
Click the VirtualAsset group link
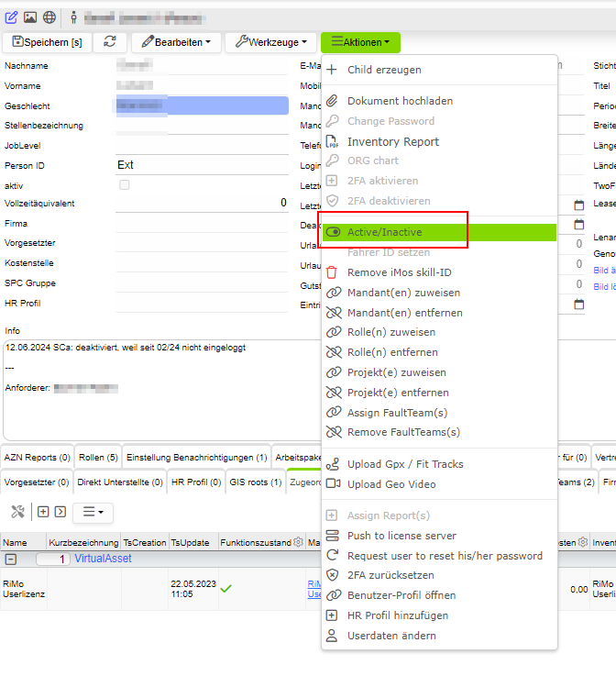click(103, 559)
